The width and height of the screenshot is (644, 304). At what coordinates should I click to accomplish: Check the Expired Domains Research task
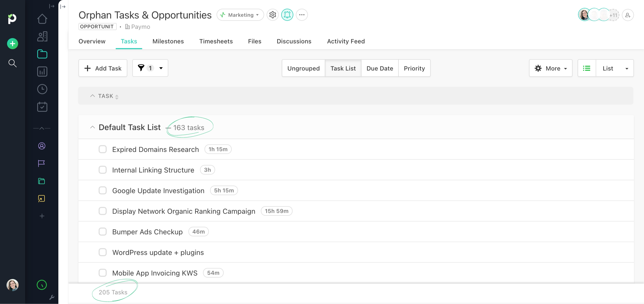[x=103, y=149]
